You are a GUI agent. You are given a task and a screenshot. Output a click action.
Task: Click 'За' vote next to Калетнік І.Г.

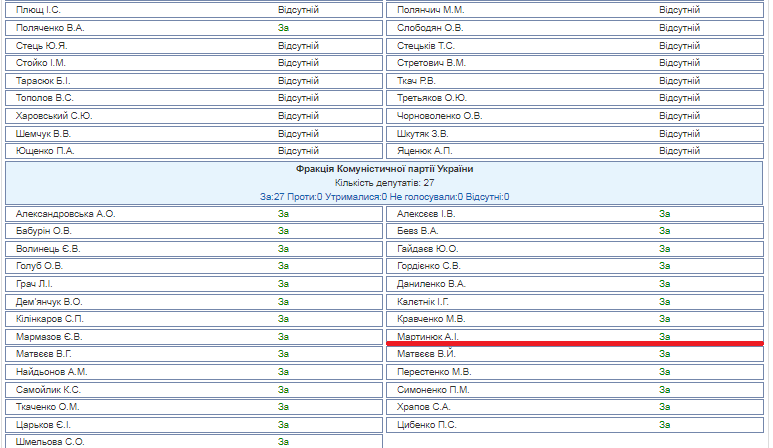pyautogui.click(x=664, y=301)
